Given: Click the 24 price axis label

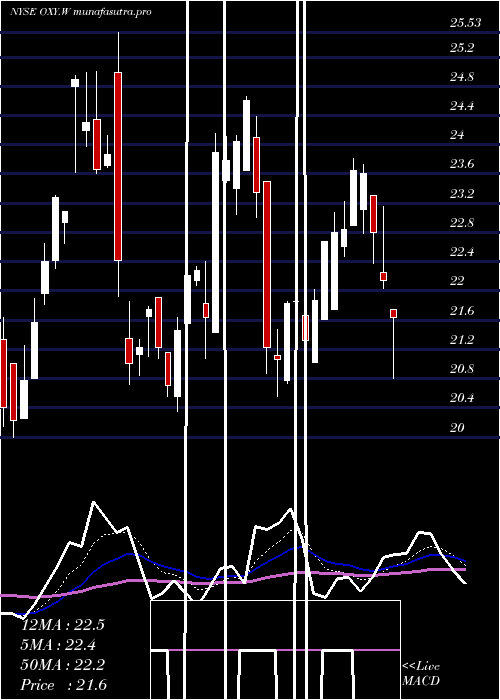Looking at the screenshot, I should 457,135.
